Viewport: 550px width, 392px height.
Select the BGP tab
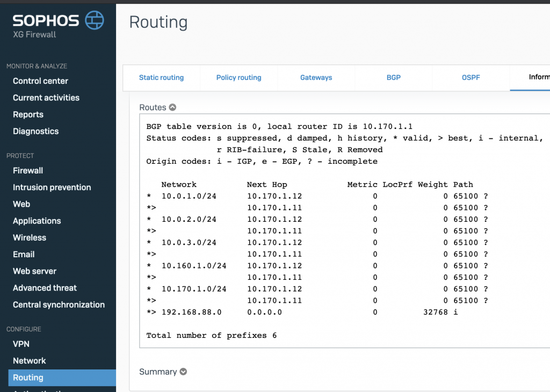click(x=394, y=77)
